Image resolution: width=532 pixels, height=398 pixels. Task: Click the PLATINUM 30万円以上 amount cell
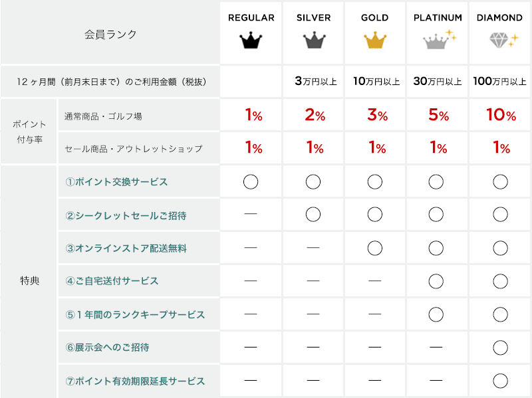[438, 81]
